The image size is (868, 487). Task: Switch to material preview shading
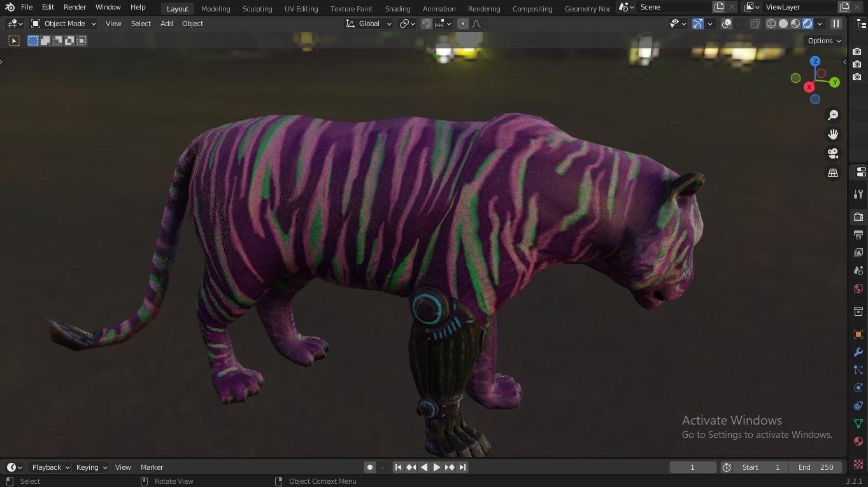pos(795,24)
